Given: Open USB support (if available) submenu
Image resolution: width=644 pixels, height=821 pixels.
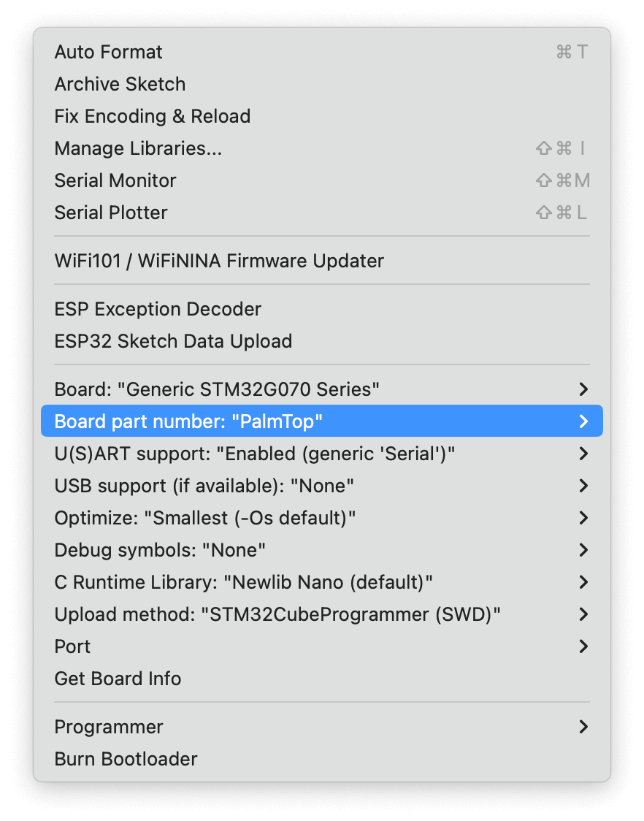Looking at the screenshot, I should click(x=321, y=486).
